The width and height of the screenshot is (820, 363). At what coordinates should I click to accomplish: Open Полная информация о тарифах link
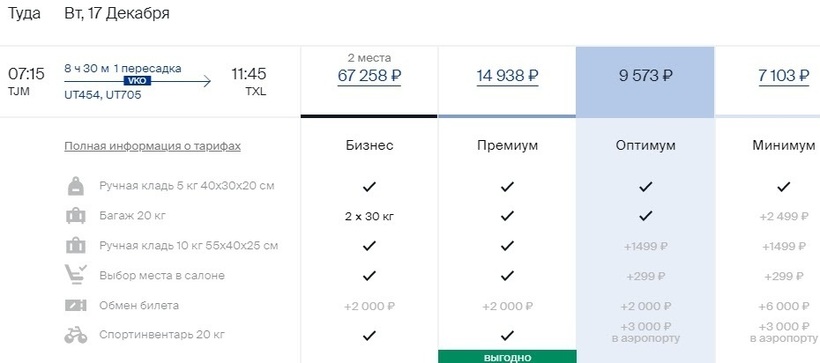pyautogui.click(x=152, y=146)
